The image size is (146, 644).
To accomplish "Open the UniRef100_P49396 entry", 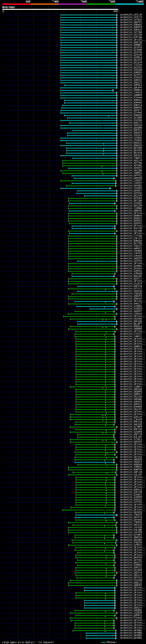I will (x=131, y=120).
